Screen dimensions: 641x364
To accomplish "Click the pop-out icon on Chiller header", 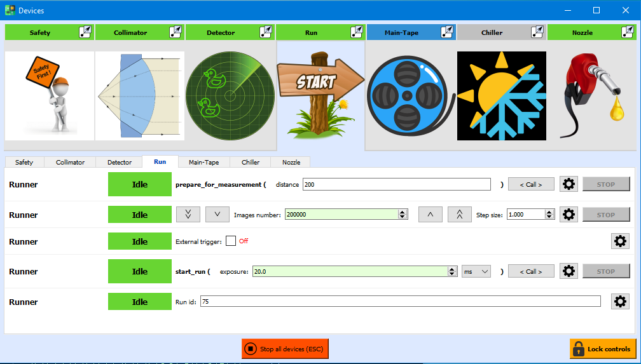I will (537, 32).
